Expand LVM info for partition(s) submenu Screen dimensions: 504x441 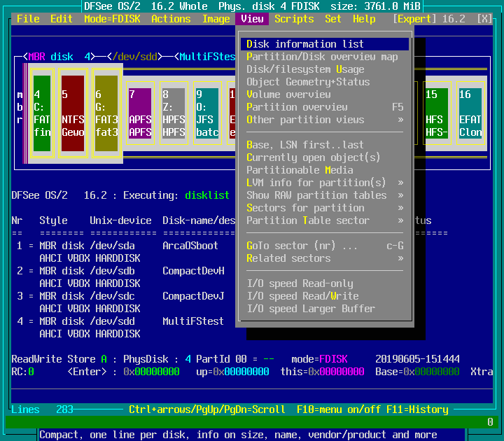click(325, 183)
